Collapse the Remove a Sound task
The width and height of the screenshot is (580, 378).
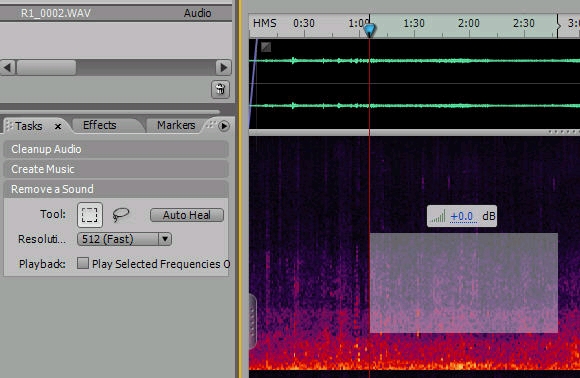116,189
